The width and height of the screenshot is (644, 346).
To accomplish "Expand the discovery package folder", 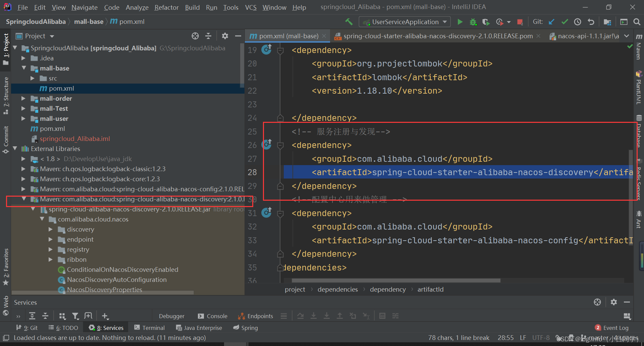I will pos(51,229).
